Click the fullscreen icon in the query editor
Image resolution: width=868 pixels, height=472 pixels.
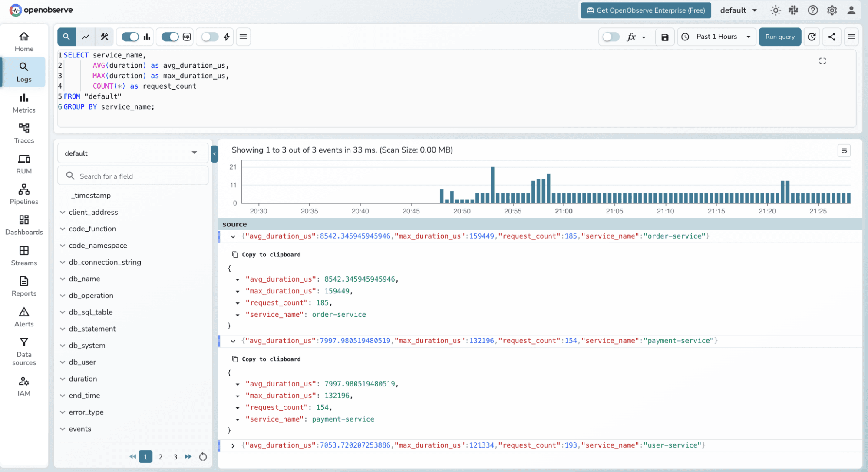point(822,61)
